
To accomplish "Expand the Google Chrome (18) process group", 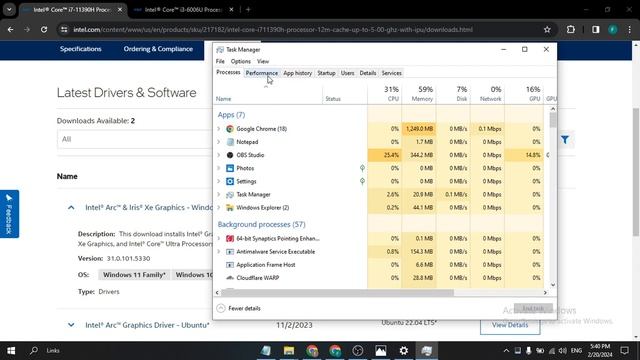I will coord(219,129).
